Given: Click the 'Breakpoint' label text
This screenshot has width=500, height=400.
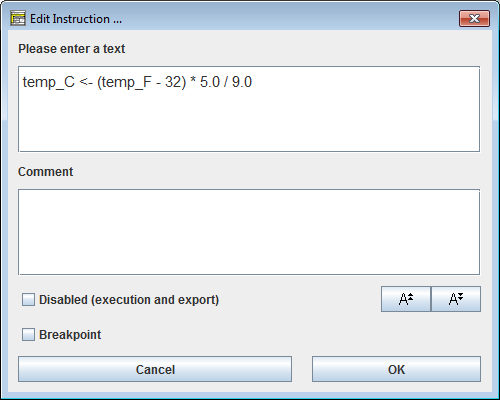Looking at the screenshot, I should click(70, 335).
